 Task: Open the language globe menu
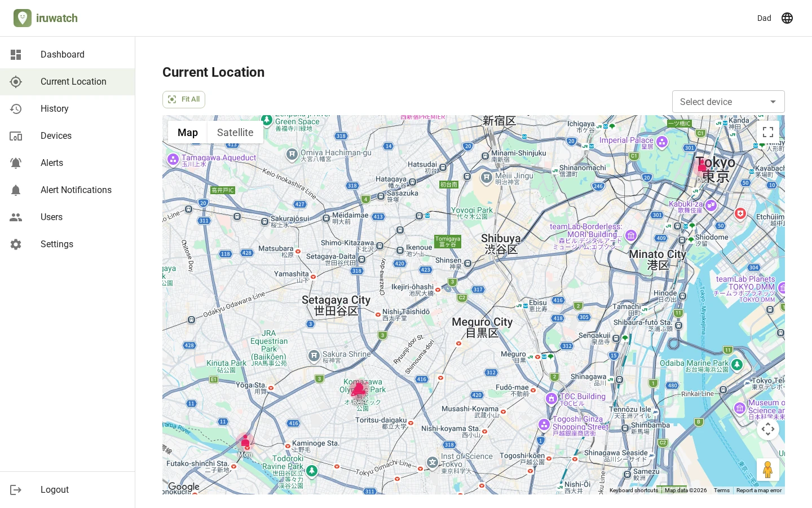(787, 18)
